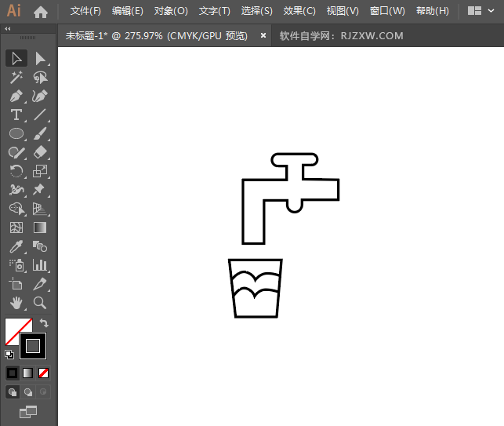Screen dimensions: 504x426
Task: Open the 文字(T) menu
Action: (x=215, y=11)
